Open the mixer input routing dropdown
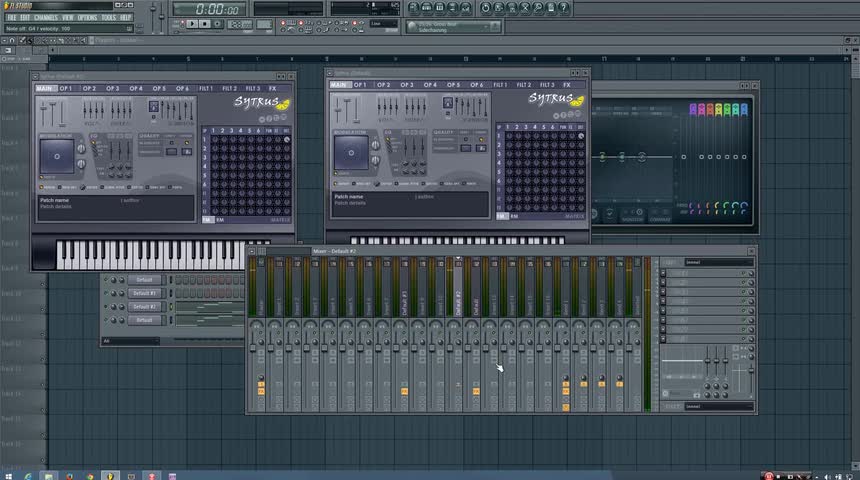This screenshot has width=860, height=480. tap(718, 263)
